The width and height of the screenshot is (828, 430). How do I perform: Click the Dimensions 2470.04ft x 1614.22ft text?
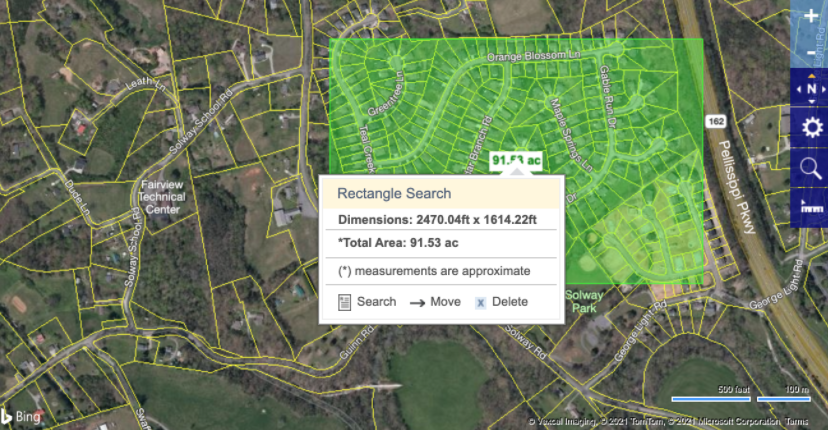tap(437, 220)
